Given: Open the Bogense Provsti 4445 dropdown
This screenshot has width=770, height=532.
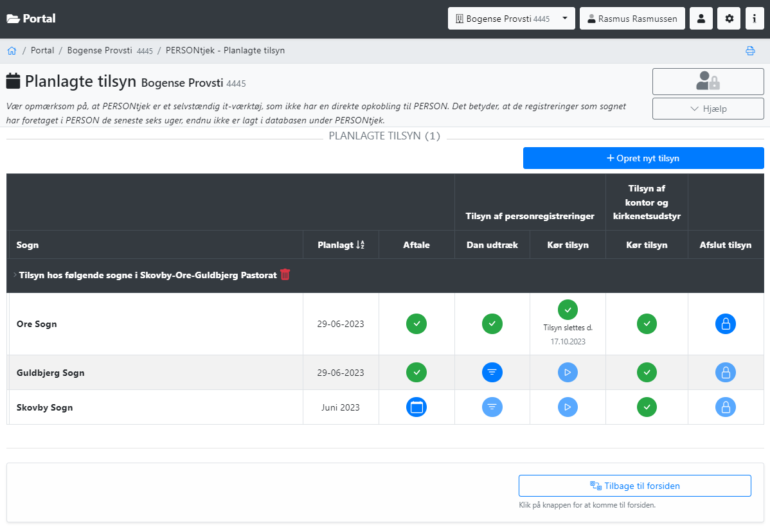Looking at the screenshot, I should click(511, 19).
